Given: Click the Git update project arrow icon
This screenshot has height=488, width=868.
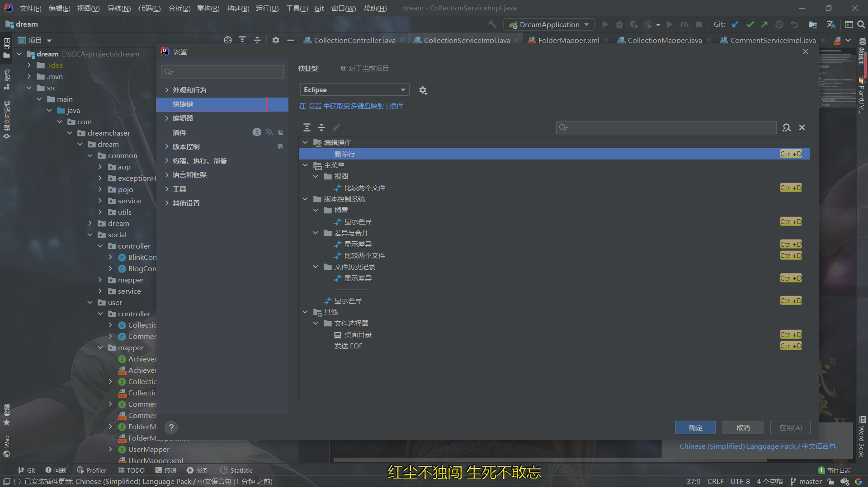Looking at the screenshot, I should point(736,24).
